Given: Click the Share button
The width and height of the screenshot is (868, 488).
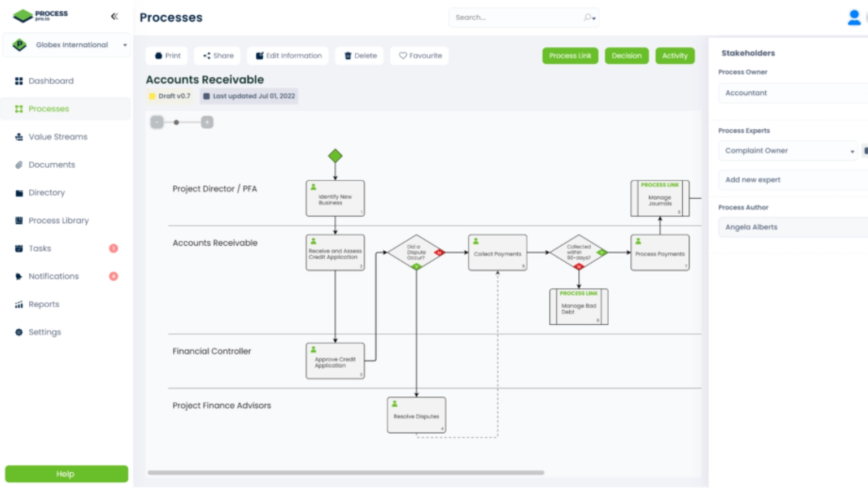Looking at the screenshot, I should point(218,55).
